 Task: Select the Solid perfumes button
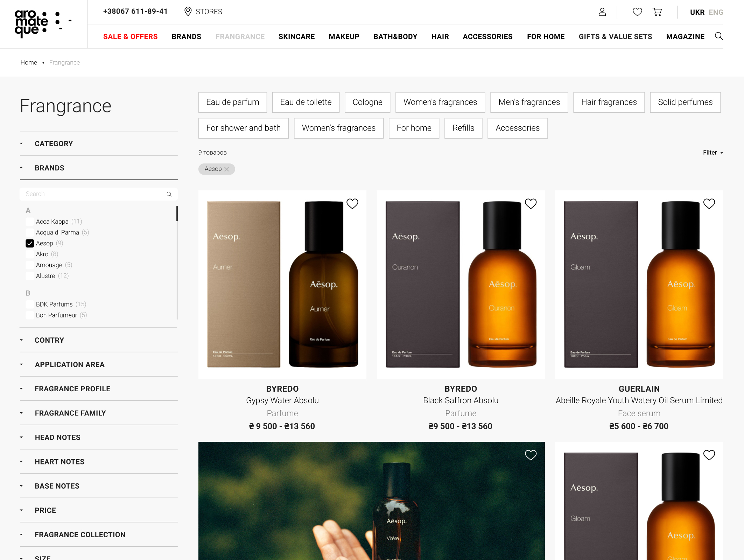click(x=685, y=102)
